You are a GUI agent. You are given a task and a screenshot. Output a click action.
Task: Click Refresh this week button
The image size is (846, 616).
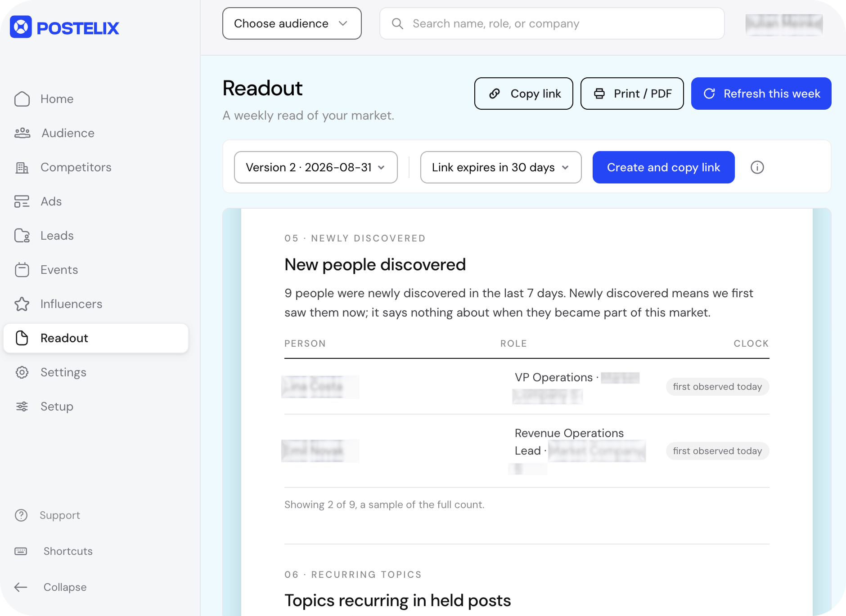pos(761,94)
